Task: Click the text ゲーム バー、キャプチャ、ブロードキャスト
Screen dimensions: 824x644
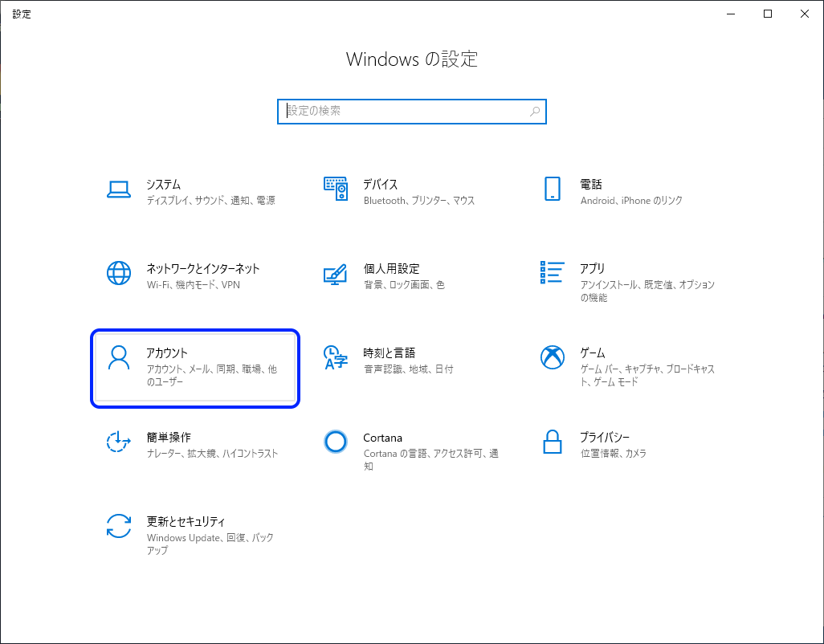Action: tap(647, 375)
